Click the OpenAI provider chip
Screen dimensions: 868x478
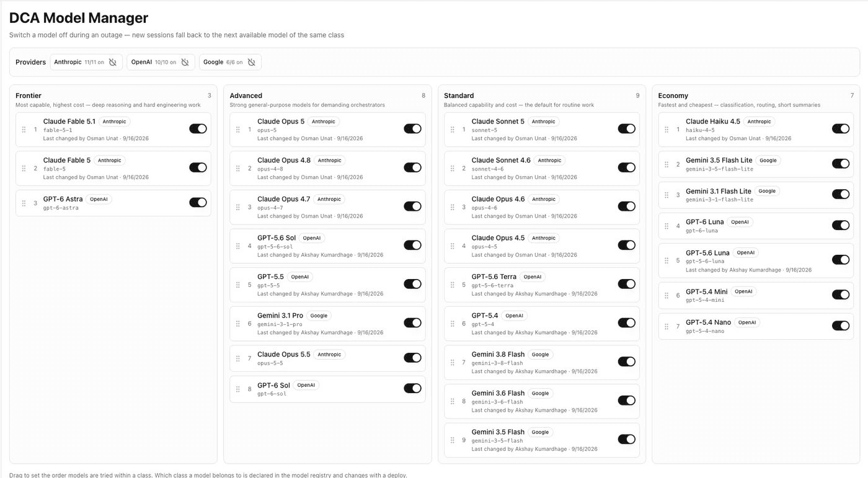coord(161,62)
